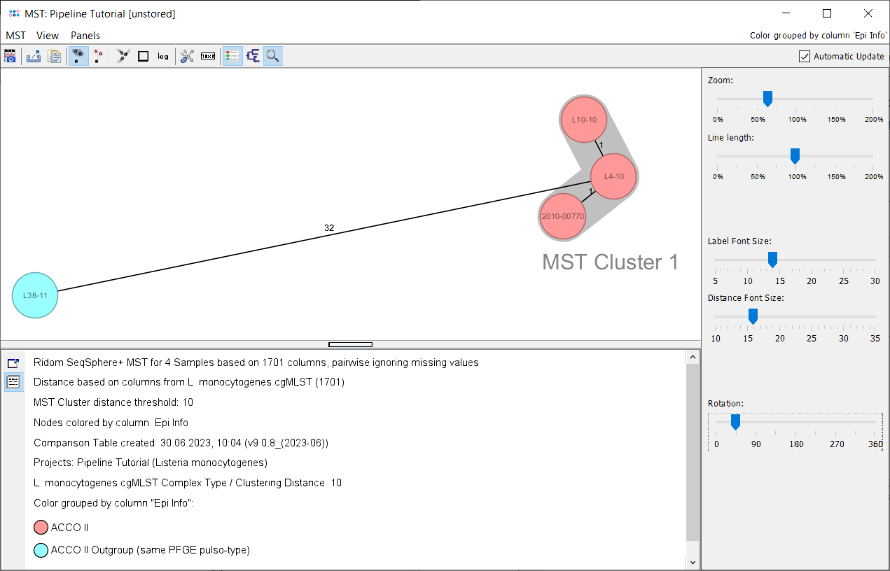
Task: Click the 'MST Cluster 1' label
Action: [610, 262]
